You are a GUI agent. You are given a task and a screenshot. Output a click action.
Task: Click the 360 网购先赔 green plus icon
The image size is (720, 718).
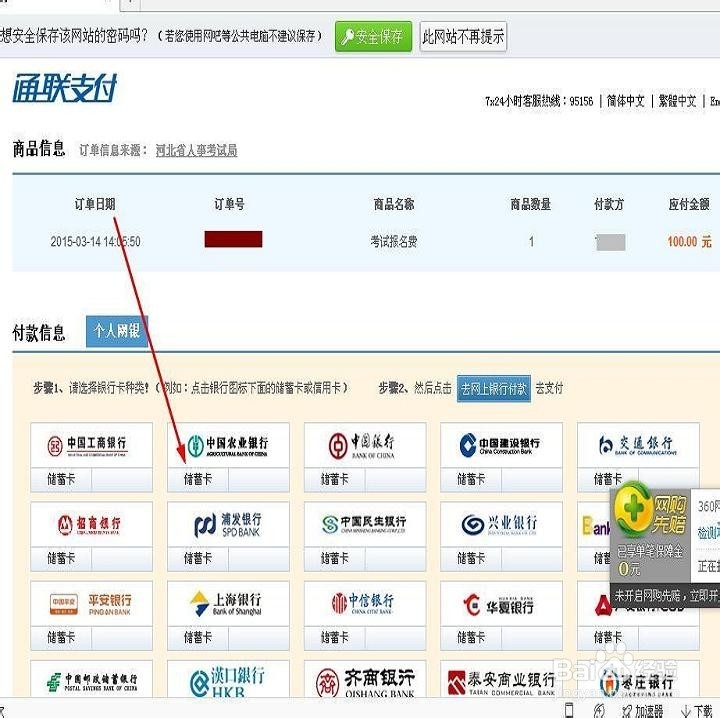click(633, 509)
